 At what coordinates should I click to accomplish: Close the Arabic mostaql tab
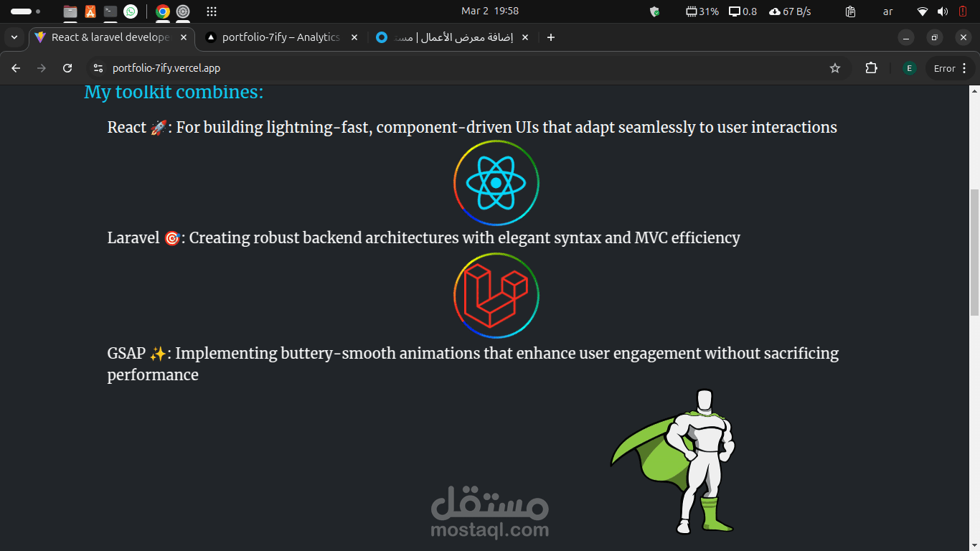click(x=525, y=37)
